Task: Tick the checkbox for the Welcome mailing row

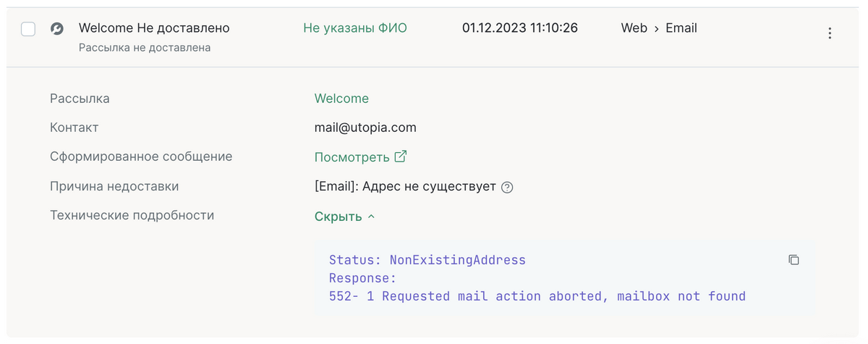Action: coord(28,29)
